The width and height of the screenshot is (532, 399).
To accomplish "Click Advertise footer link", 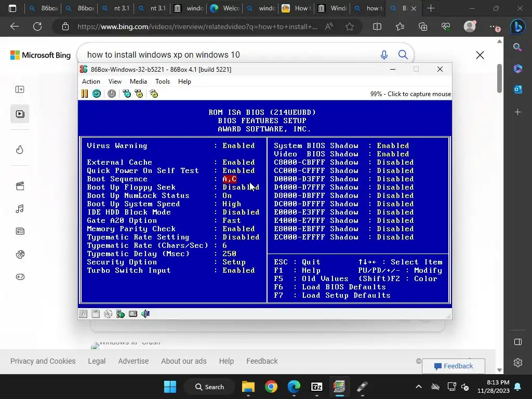I will coord(134,361).
